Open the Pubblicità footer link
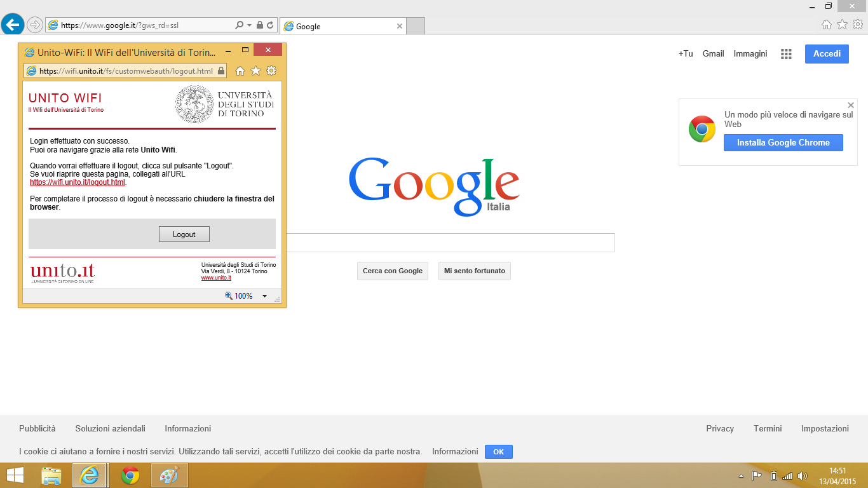Screen dimensions: 868x488 tap(37, 429)
